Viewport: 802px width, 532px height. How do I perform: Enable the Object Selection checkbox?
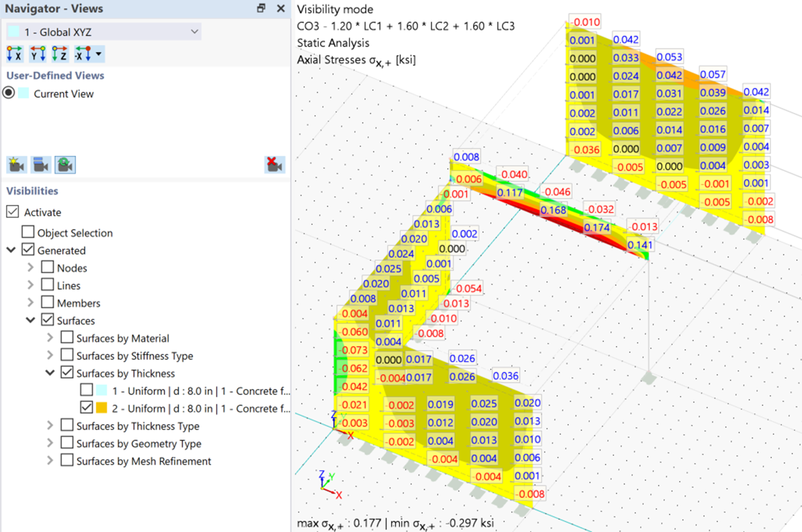pyautogui.click(x=28, y=232)
